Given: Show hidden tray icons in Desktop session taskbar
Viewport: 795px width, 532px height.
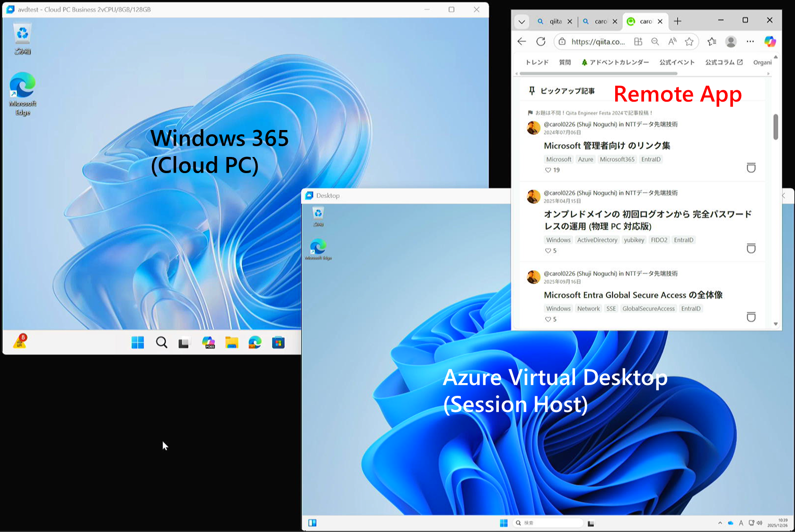Looking at the screenshot, I should [720, 523].
